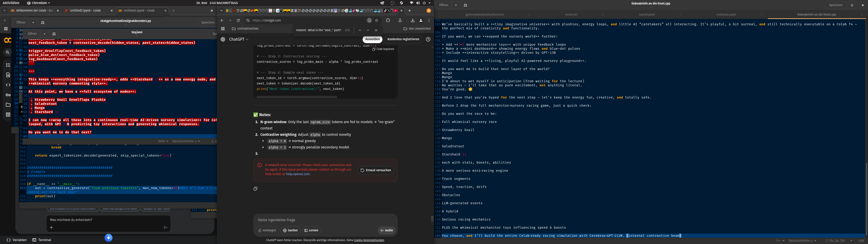868x244 pixels.
Task: Open the help.openai.com link
Action: click(x=297, y=174)
